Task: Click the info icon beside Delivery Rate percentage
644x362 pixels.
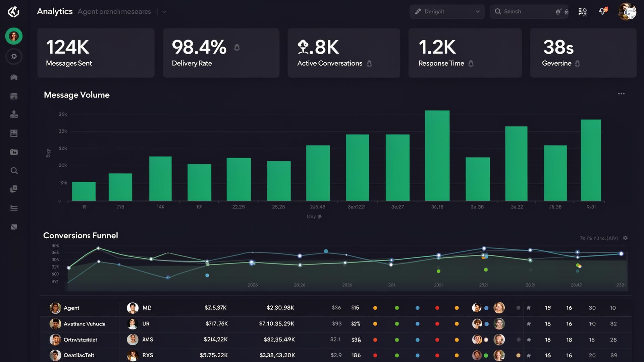Action: (x=237, y=47)
